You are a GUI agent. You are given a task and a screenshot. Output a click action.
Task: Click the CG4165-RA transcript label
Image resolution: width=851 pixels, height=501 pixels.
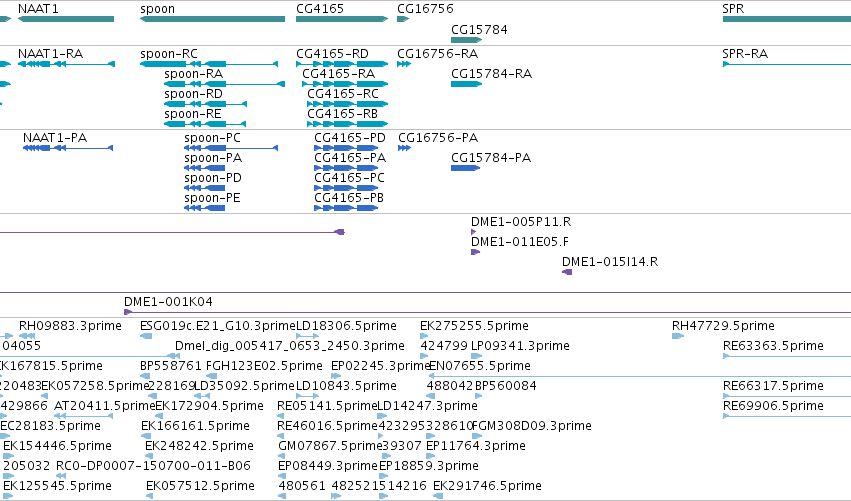pos(339,74)
